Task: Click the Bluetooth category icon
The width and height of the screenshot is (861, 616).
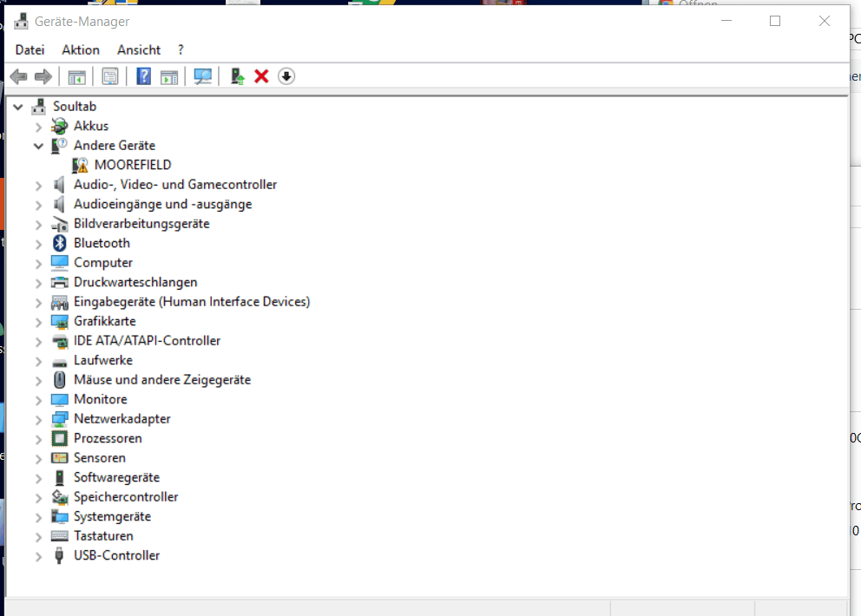Action: (59, 243)
